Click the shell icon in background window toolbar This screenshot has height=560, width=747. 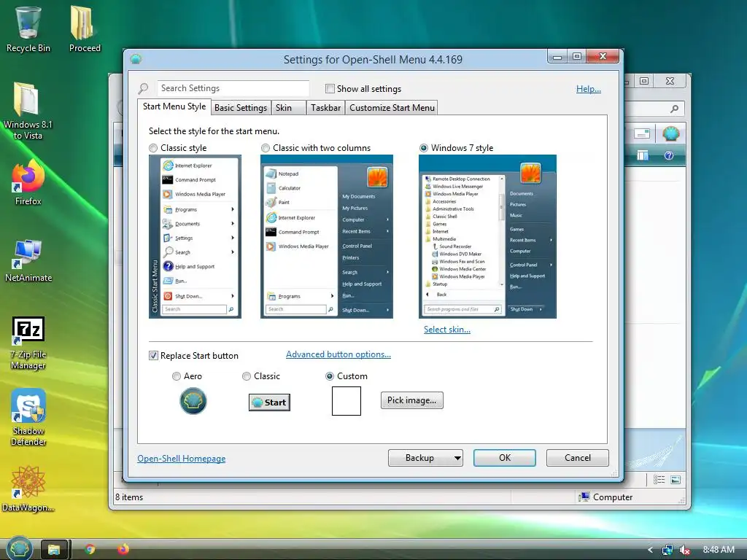point(671,134)
